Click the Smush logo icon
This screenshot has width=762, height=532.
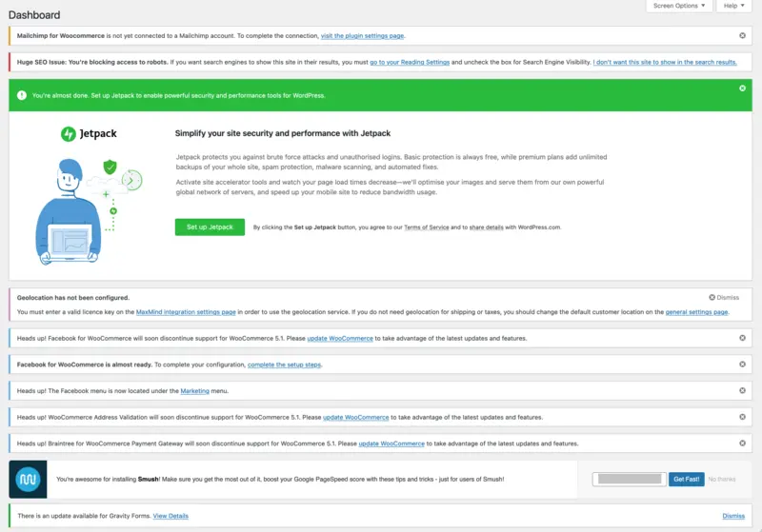point(28,479)
